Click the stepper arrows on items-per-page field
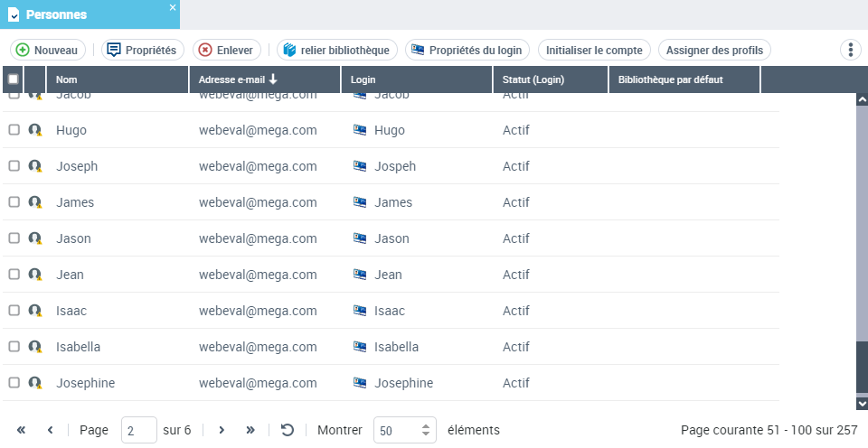 point(426,431)
